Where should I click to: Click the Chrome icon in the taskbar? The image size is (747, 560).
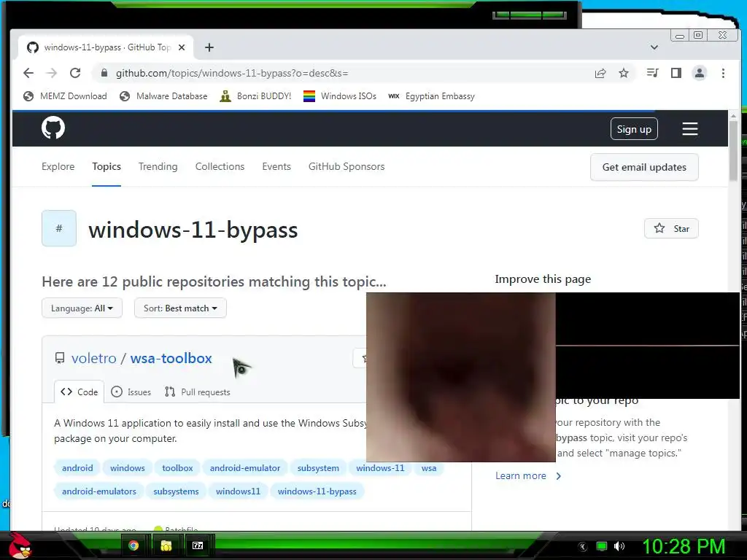tap(133, 545)
